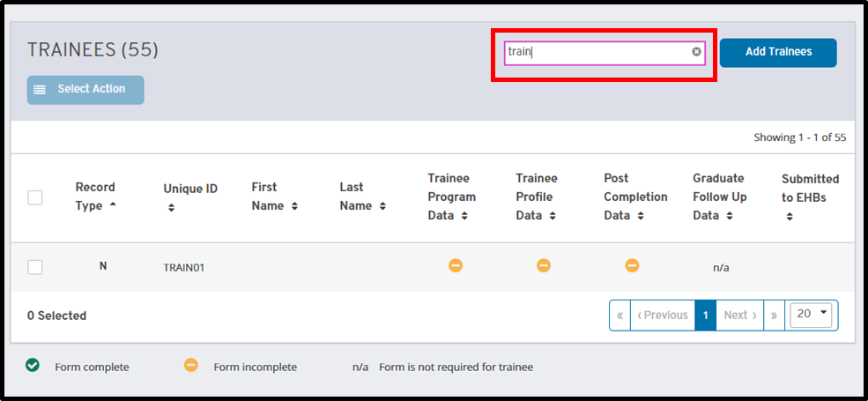Go to page 1
868x401 pixels.
click(705, 315)
